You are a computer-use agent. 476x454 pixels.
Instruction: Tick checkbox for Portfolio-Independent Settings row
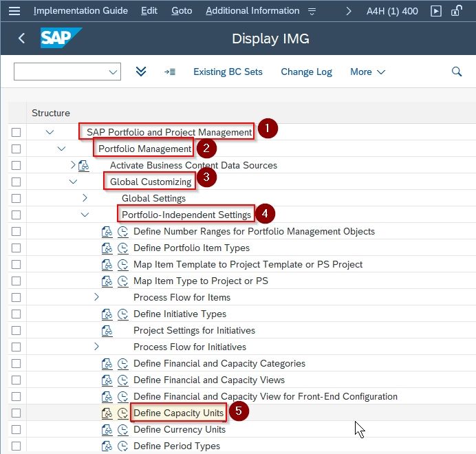[16, 215]
